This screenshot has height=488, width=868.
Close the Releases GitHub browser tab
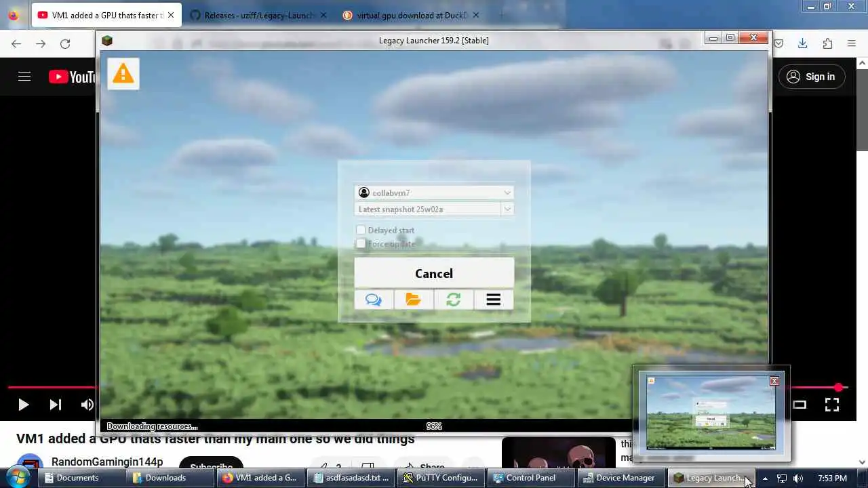323,15
